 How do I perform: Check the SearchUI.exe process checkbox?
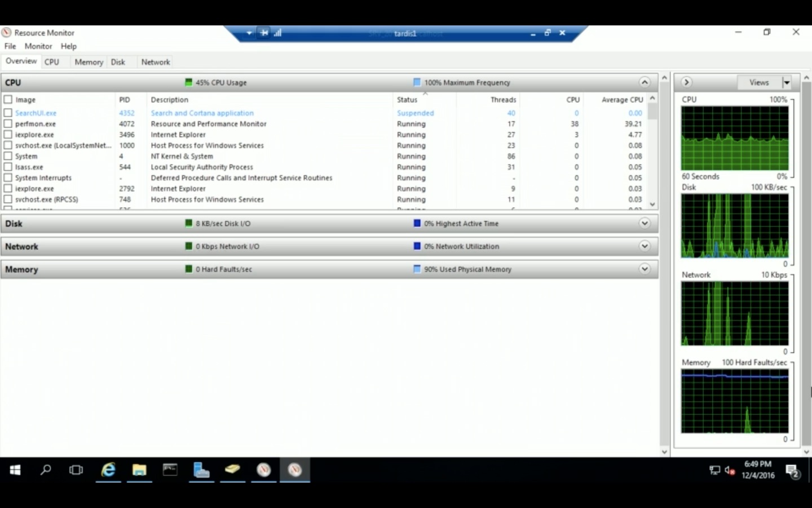coord(8,113)
